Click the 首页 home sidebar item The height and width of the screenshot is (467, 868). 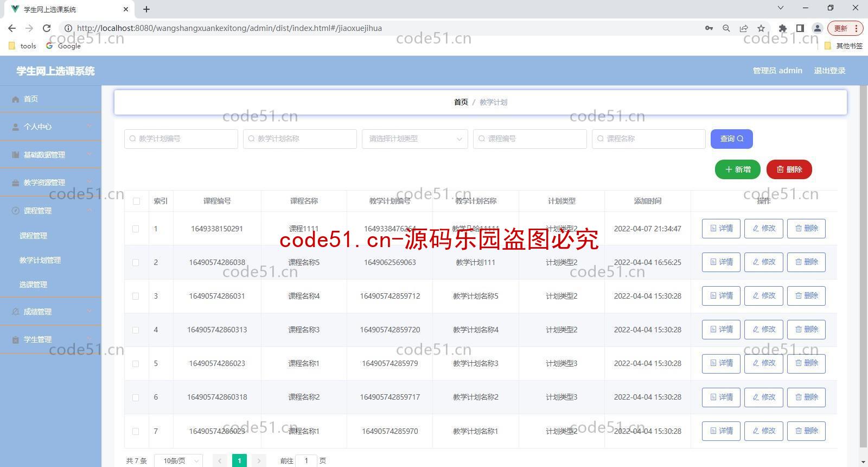pos(50,99)
